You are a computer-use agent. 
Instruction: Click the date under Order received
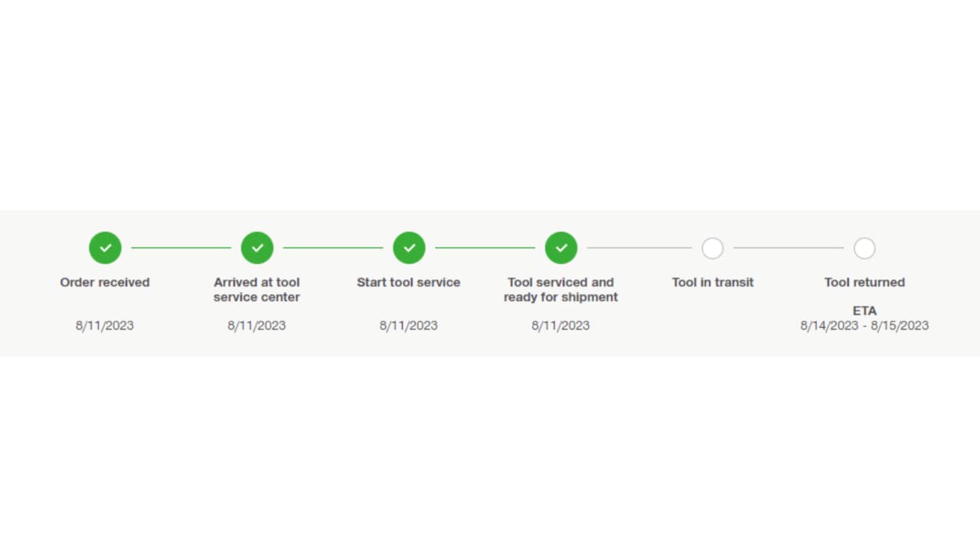(105, 326)
